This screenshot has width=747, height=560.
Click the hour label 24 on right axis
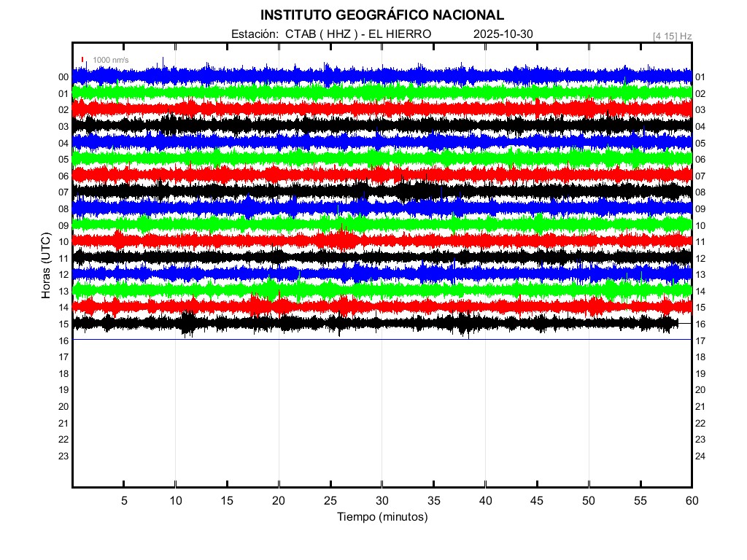[700, 456]
